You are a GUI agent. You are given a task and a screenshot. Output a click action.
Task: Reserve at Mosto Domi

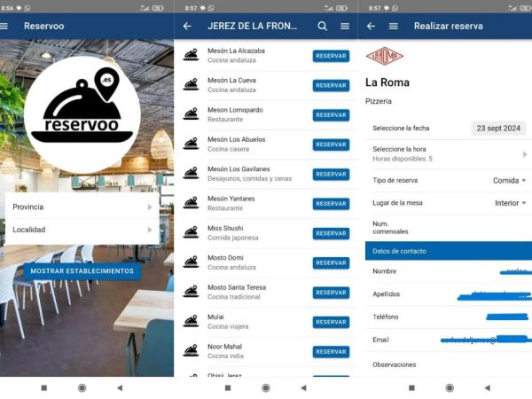331,263
